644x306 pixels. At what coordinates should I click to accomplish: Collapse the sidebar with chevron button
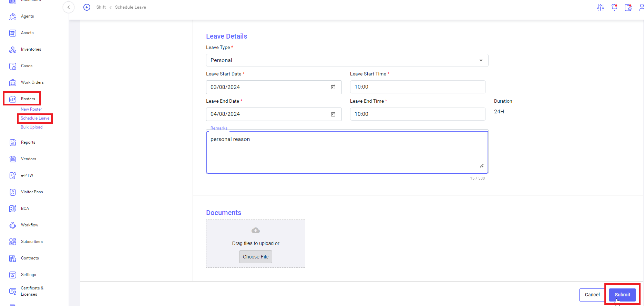point(69,7)
